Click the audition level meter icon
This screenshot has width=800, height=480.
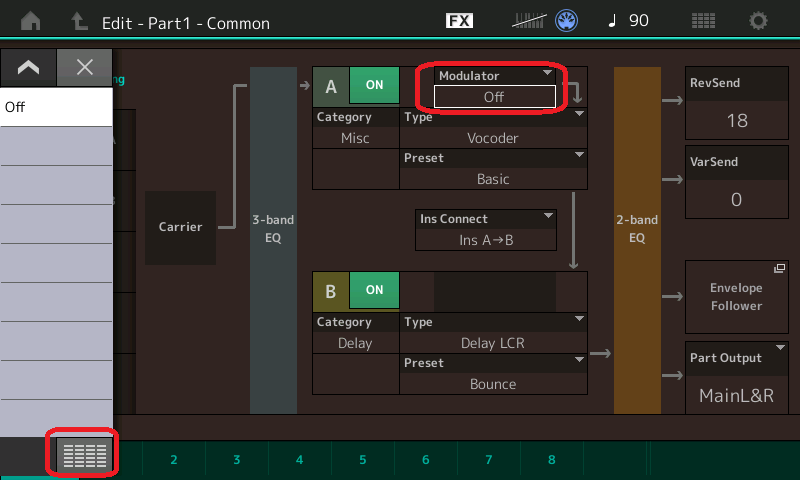(530, 21)
